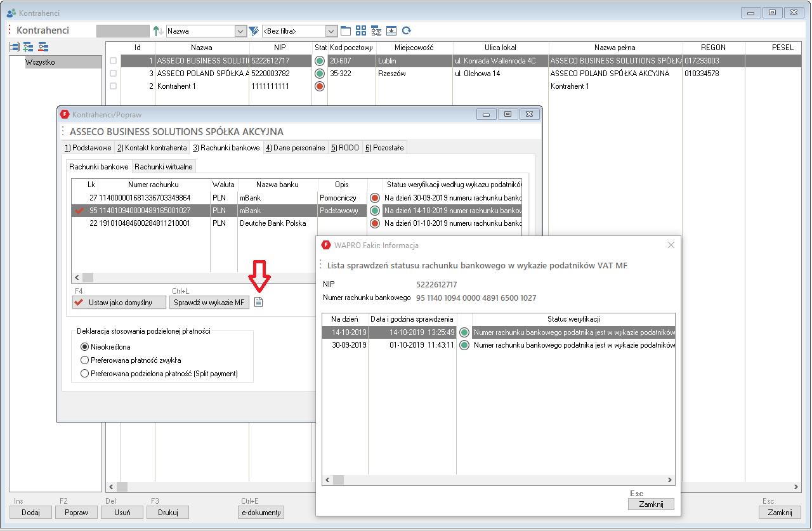812x531 pixels.
Task: Click the Rzeszów city cell
Action: (x=414, y=74)
